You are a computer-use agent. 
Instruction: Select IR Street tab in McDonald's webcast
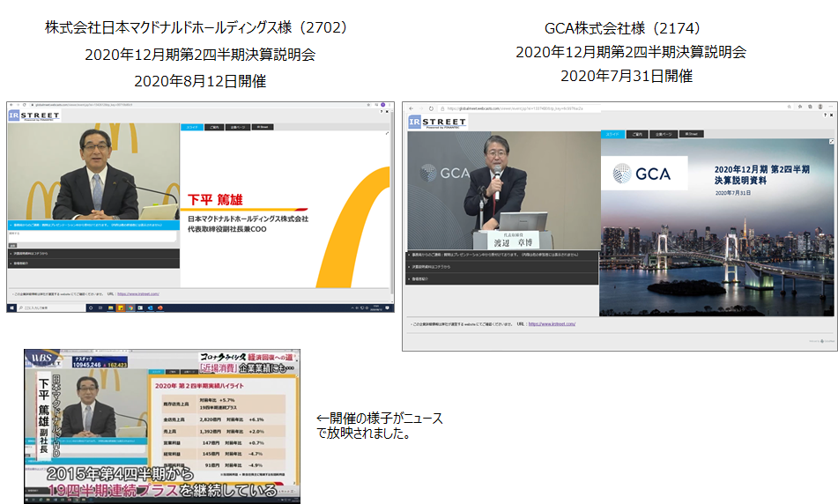263,127
